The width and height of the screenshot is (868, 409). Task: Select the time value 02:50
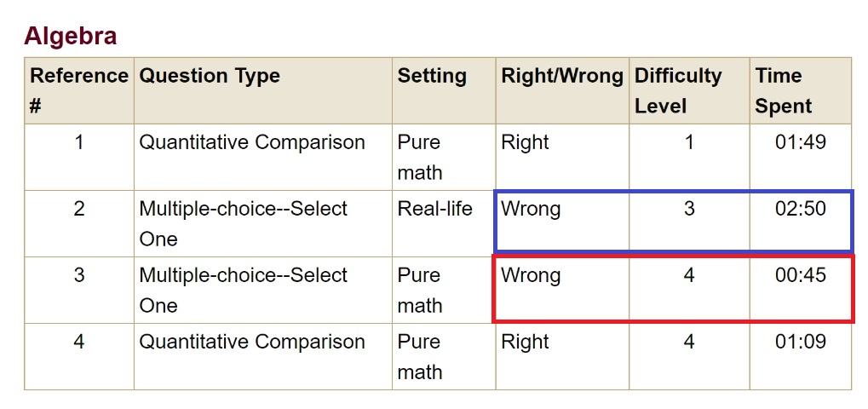pos(800,209)
